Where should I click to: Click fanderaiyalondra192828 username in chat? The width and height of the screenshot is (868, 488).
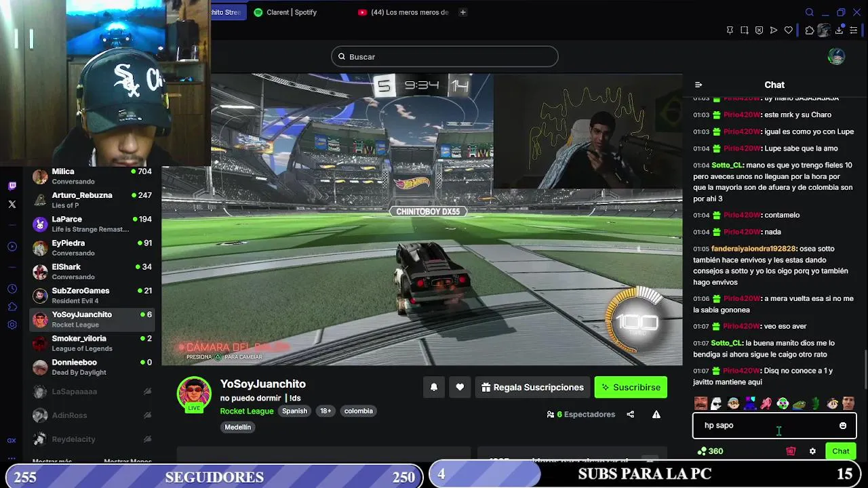point(753,249)
